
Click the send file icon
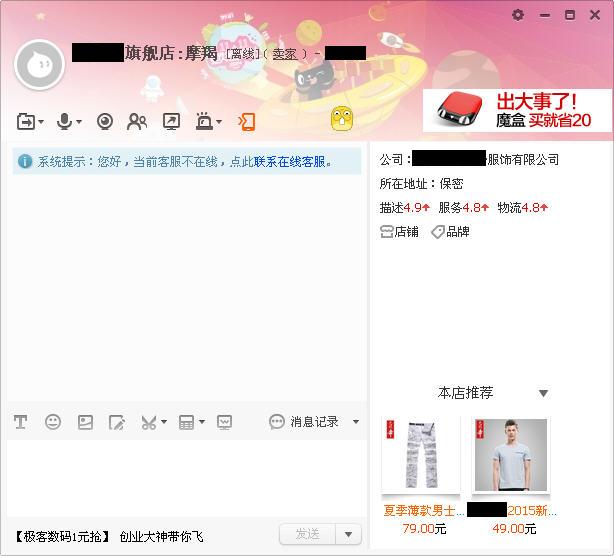click(x=26, y=122)
